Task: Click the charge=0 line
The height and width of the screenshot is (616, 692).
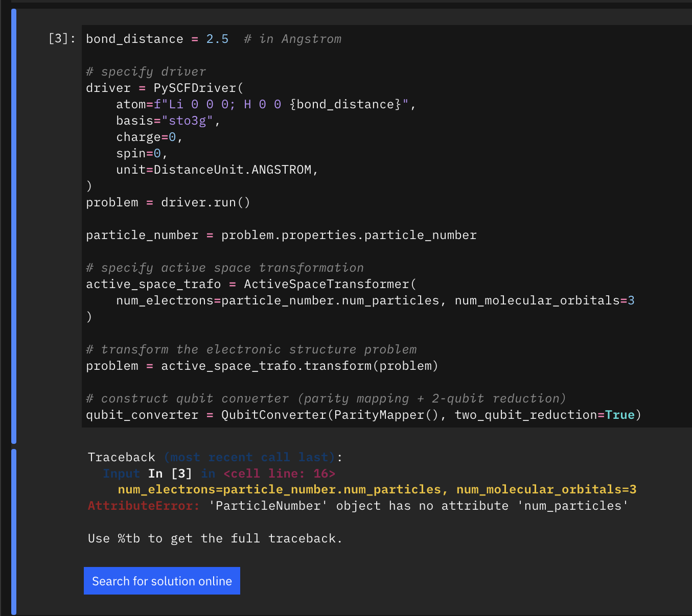Action: pyautogui.click(x=149, y=137)
